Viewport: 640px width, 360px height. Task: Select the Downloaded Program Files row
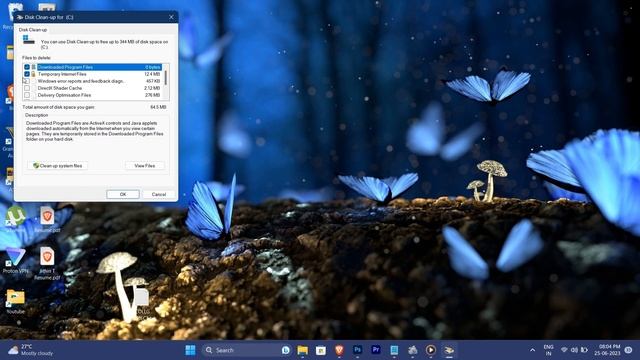click(x=93, y=67)
